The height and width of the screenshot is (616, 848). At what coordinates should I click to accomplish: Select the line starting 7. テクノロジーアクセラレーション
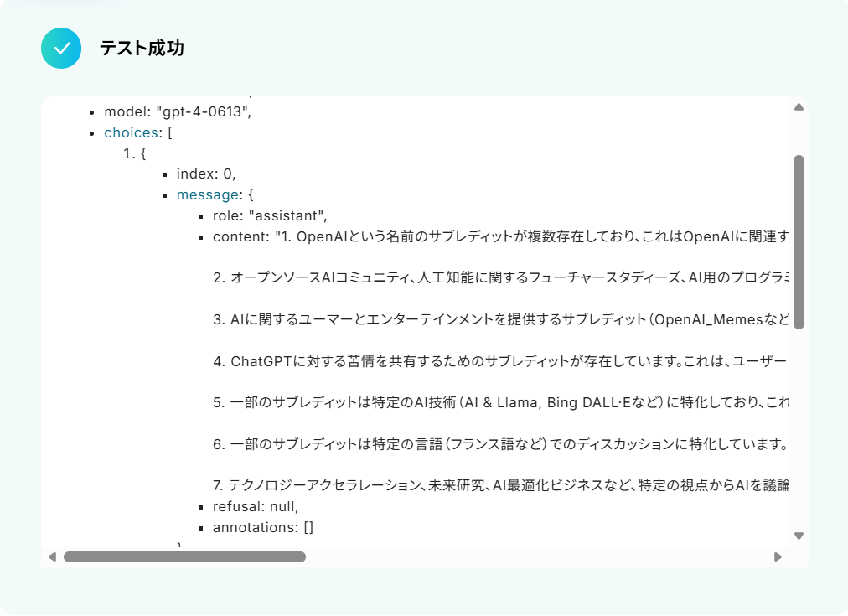[501, 485]
